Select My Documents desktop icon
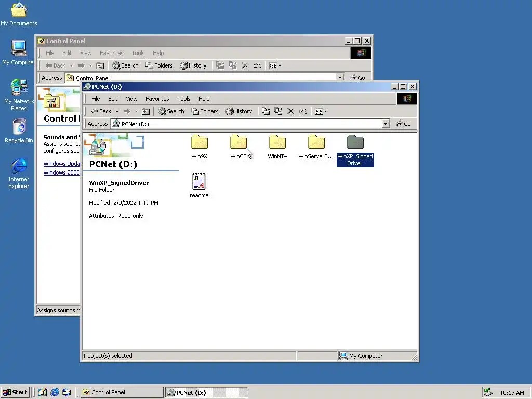Image resolution: width=532 pixels, height=399 pixels. pos(19,14)
